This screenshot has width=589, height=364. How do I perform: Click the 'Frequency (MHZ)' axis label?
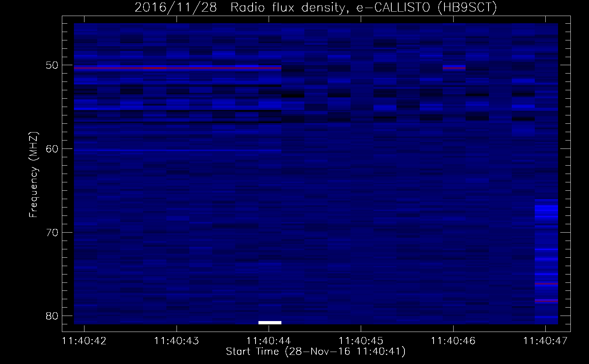tap(33, 174)
